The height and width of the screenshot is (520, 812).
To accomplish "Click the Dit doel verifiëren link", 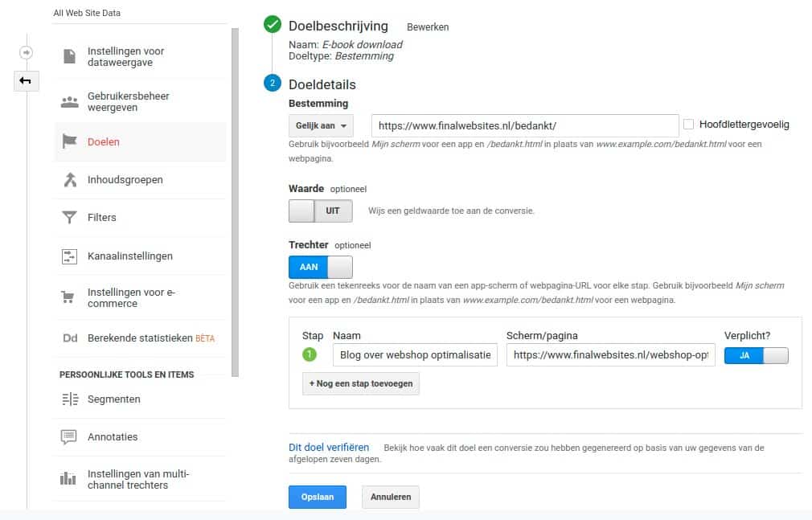I will point(329,447).
